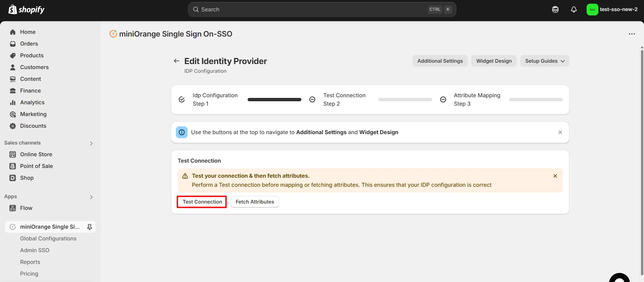The height and width of the screenshot is (282, 644).
Task: Click the Test Connection Step 2 progress bar
Action: point(405,100)
